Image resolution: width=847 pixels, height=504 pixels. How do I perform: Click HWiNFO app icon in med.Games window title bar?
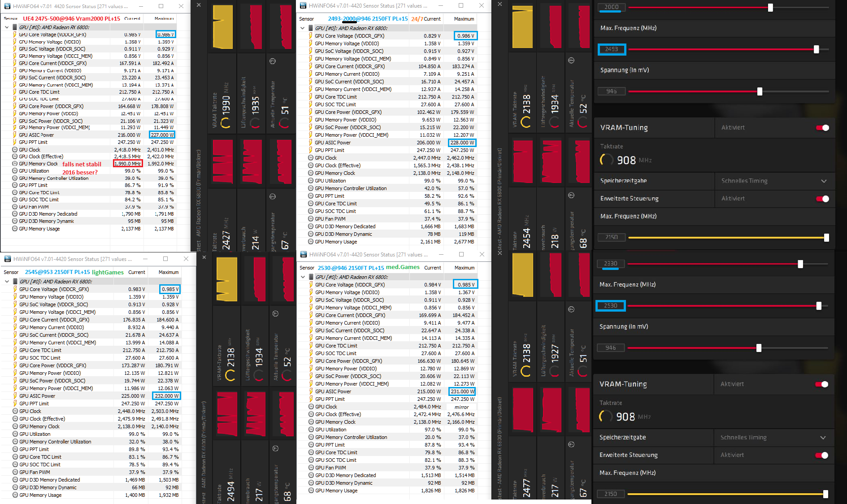click(x=303, y=254)
